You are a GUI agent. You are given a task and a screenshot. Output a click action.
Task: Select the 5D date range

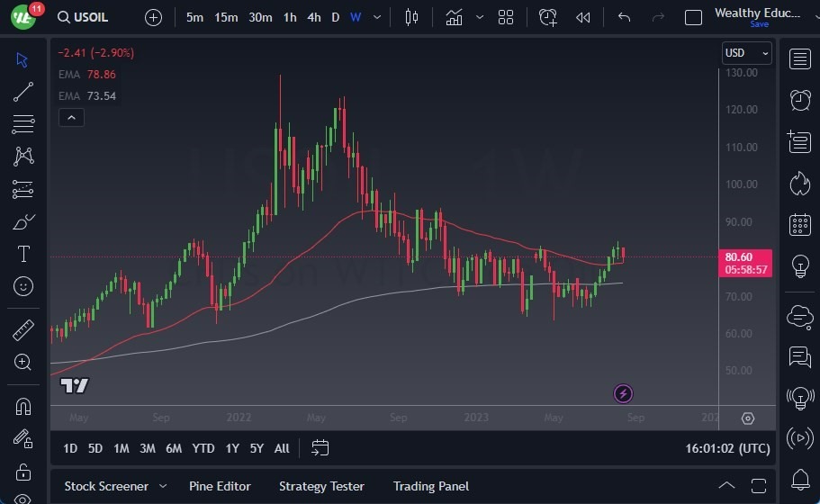tap(95, 448)
